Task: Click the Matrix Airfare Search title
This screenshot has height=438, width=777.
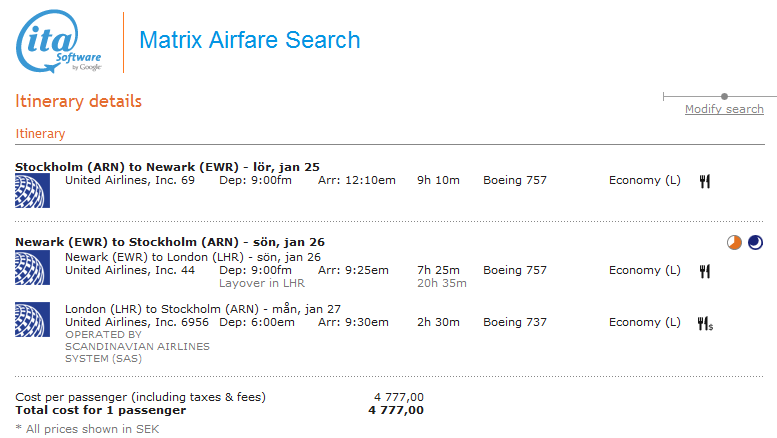Action: coord(250,40)
